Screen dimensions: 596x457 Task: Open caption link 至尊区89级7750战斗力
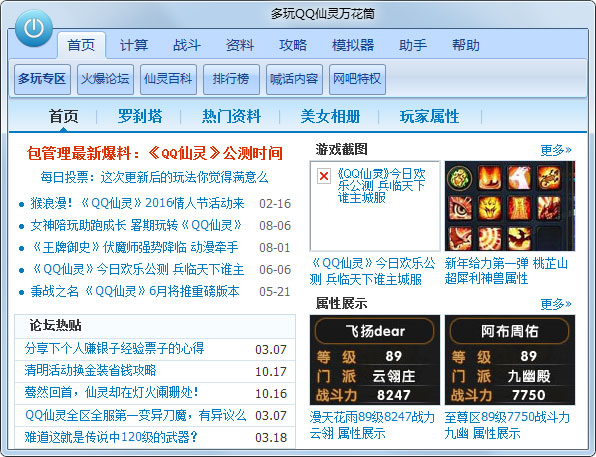[x=507, y=425]
